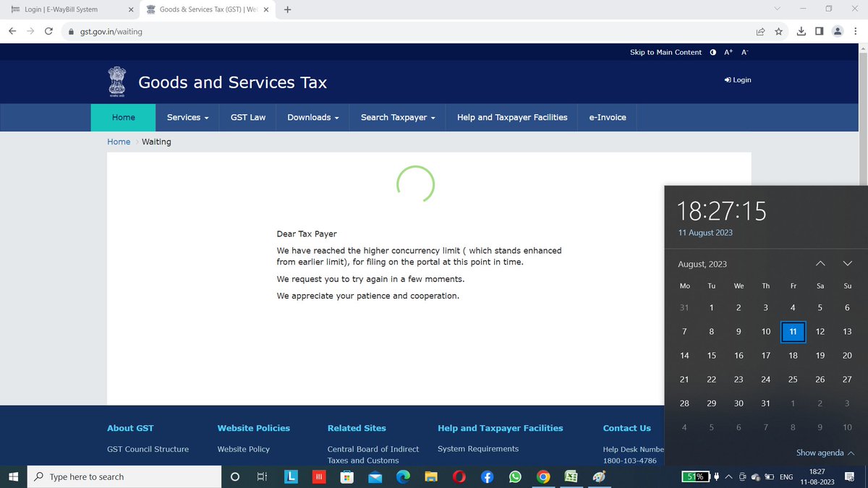The width and height of the screenshot is (868, 488).
Task: Click the 51% battery indicator
Action: click(x=695, y=476)
